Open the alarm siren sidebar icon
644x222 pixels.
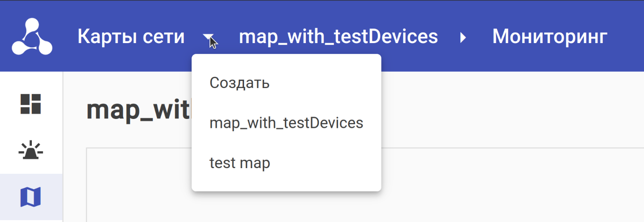[x=31, y=151]
